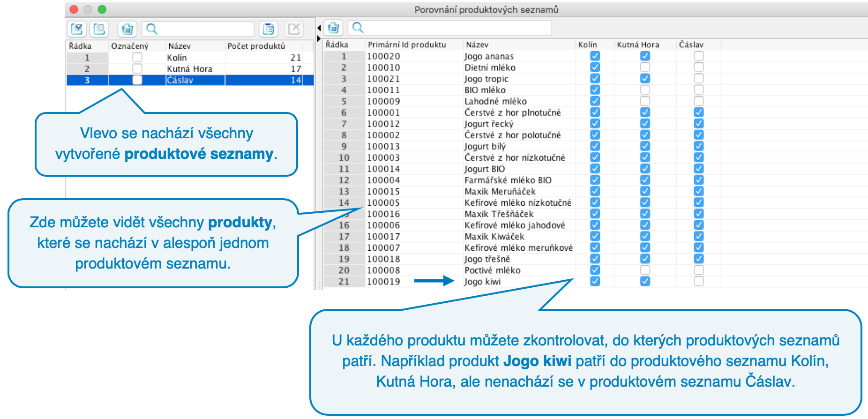868x419 pixels.
Task: Toggle Kutná Hora checkbox for Jogo tropic
Action: coord(645,78)
